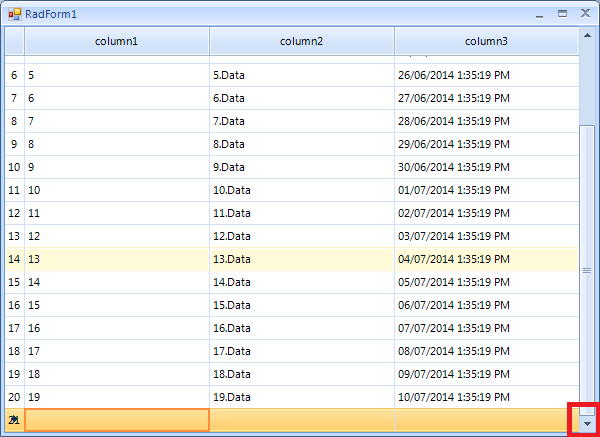Click date cell '05/07/2014 1:35:19 PM'
Image resolution: width=600 pixels, height=437 pixels.
click(486, 282)
